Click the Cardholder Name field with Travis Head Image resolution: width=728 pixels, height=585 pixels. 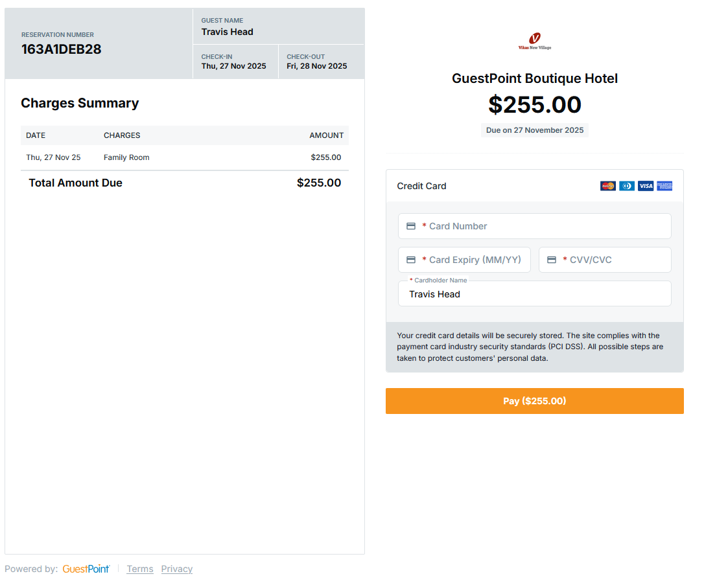click(x=535, y=294)
